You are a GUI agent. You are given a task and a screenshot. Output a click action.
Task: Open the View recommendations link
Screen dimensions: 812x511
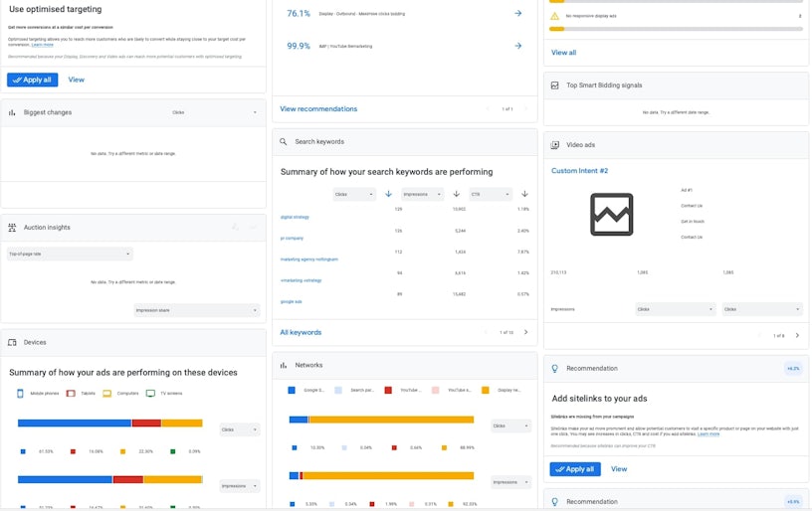[318, 108]
